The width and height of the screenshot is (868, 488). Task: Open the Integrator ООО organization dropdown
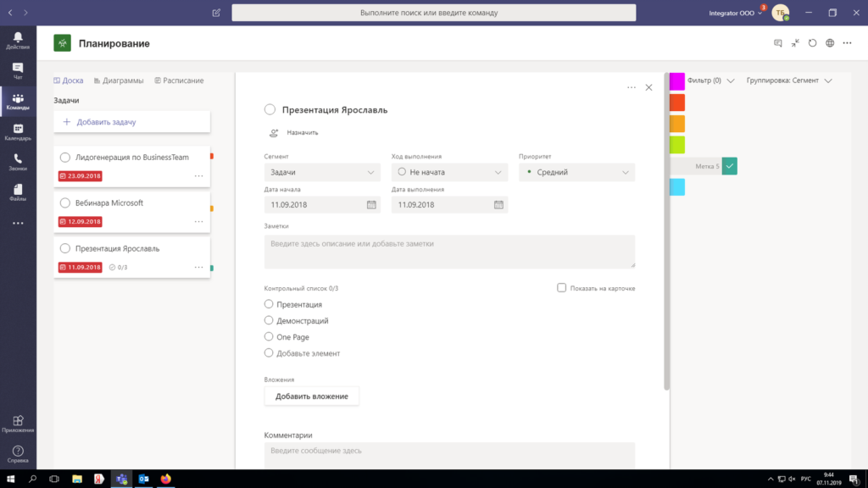[736, 13]
